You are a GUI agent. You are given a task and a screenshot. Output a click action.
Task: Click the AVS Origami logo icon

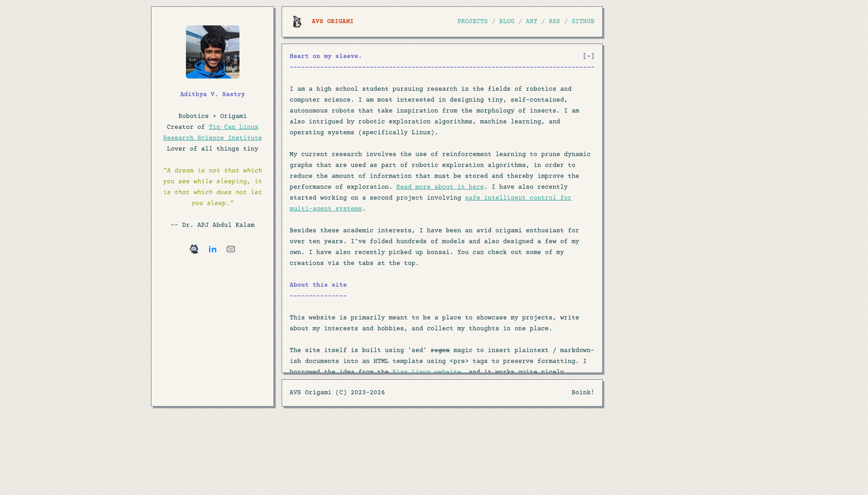[x=297, y=22]
